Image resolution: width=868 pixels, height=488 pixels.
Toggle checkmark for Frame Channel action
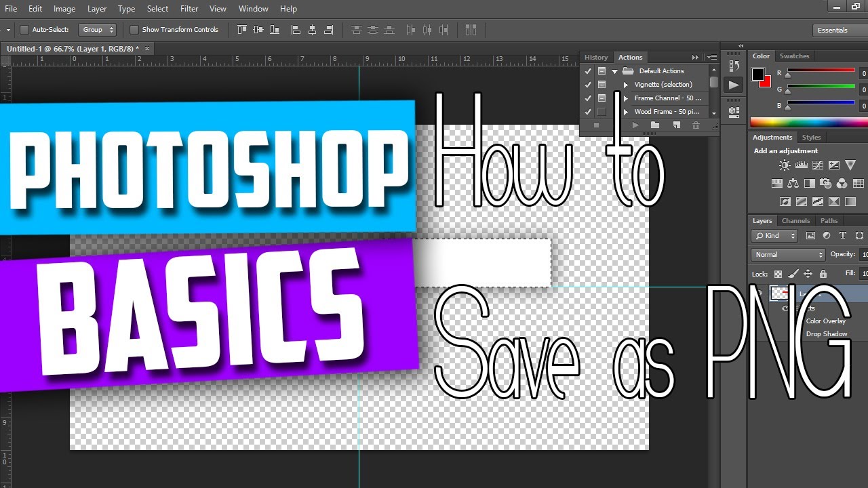(x=588, y=98)
